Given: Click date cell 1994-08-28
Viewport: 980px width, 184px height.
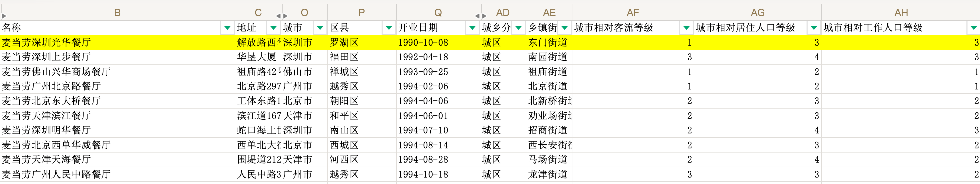Looking at the screenshot, I should pyautogui.click(x=438, y=160).
